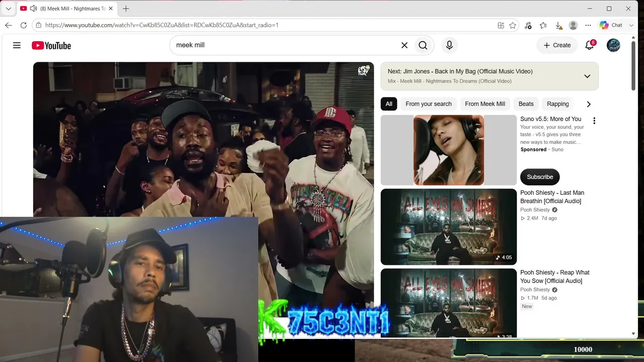Viewport: 644px width, 362px height.
Task: Open the YouTube guide hamburger menu
Action: [x=17, y=45]
